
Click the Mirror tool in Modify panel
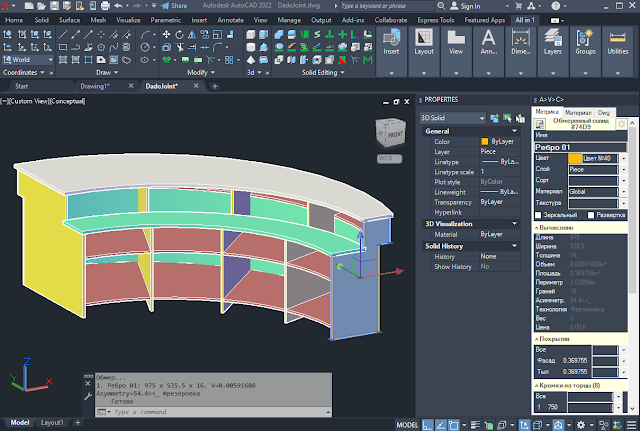(x=192, y=35)
